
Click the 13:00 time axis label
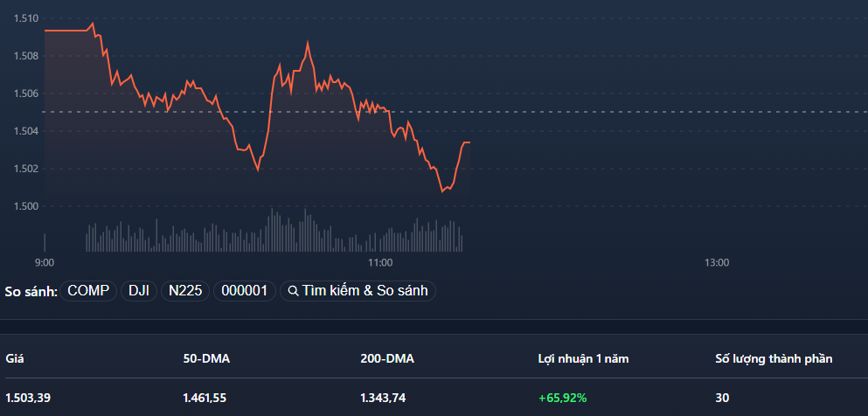[x=717, y=262]
